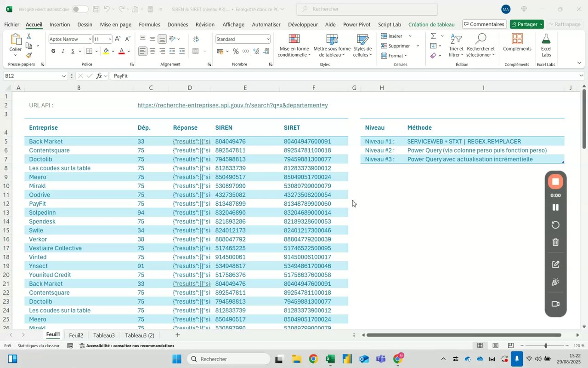Open the font size dropdown
Screen dimensions: 588x368
[110, 39]
